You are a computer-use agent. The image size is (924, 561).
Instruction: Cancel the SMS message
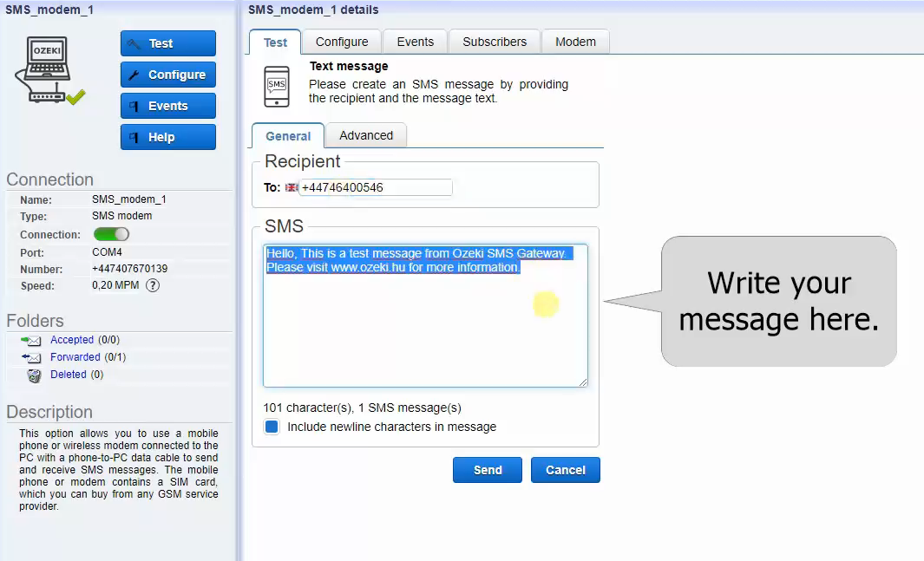[x=566, y=470]
